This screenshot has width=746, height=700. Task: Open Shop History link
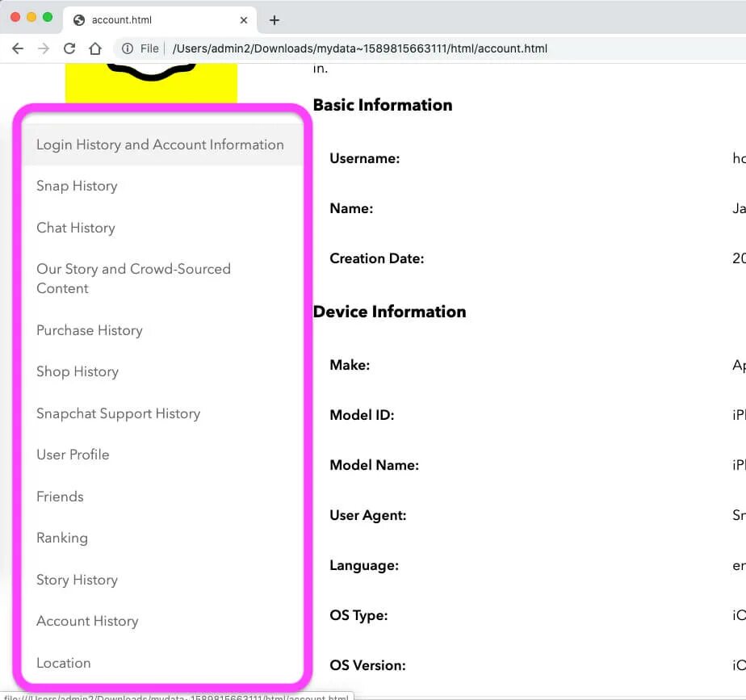(78, 371)
